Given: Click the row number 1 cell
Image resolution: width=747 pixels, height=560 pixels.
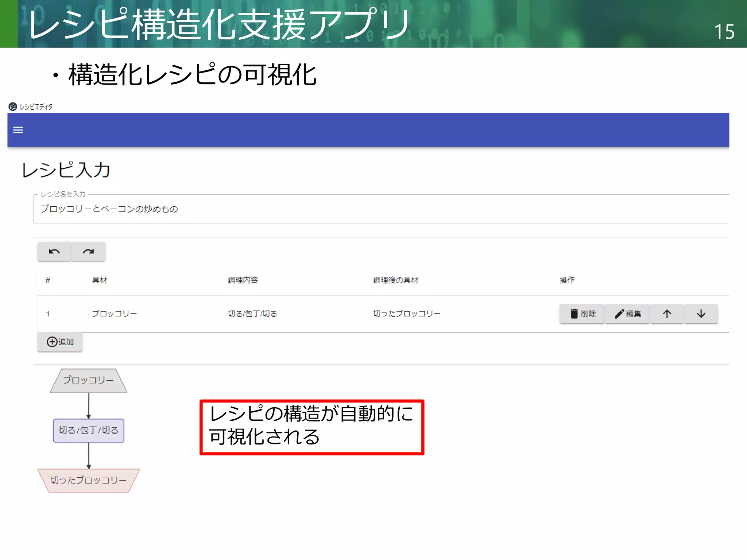Looking at the screenshot, I should point(48,314).
